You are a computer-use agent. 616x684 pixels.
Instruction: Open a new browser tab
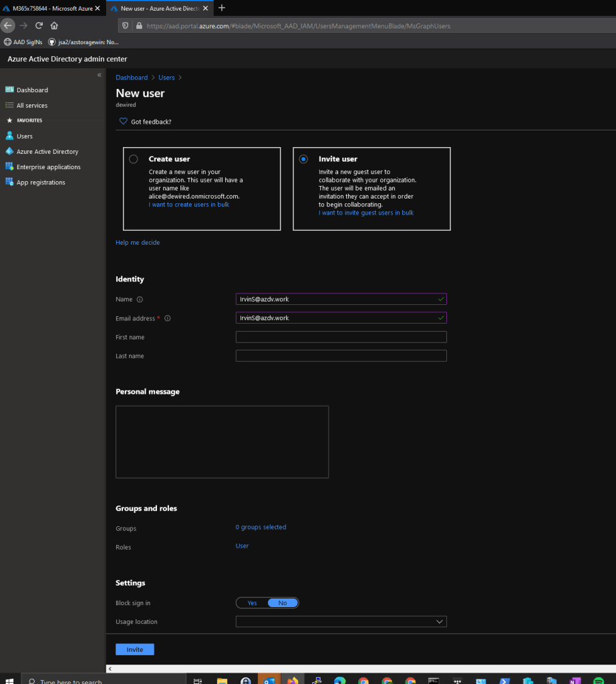[x=222, y=8]
